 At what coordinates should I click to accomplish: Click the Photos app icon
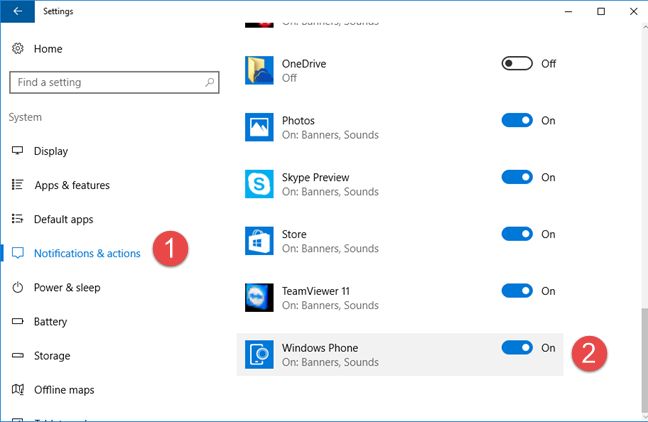click(x=259, y=127)
